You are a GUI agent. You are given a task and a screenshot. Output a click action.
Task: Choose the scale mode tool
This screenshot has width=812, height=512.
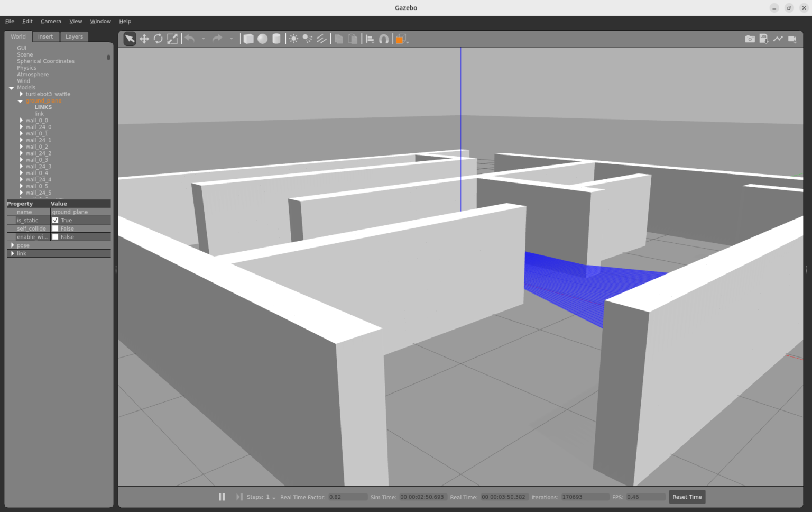(172, 38)
